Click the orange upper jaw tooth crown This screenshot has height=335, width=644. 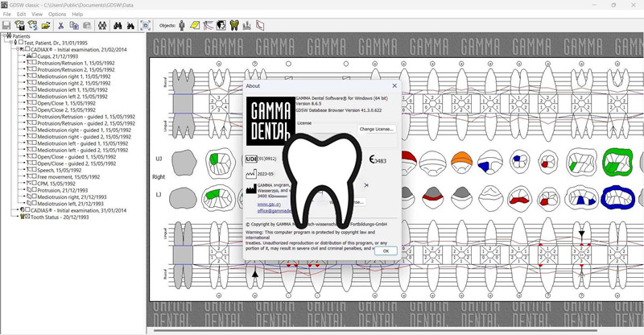pyautogui.click(x=461, y=161)
